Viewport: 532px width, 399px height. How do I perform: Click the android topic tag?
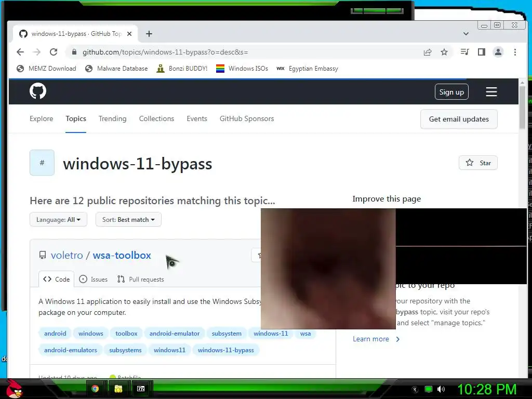click(x=55, y=334)
